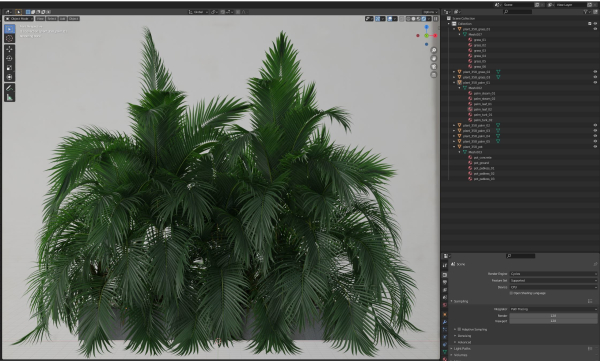The height and width of the screenshot is (361, 600).
Task: Open the Options dropdown in the viewport header
Action: coord(430,12)
